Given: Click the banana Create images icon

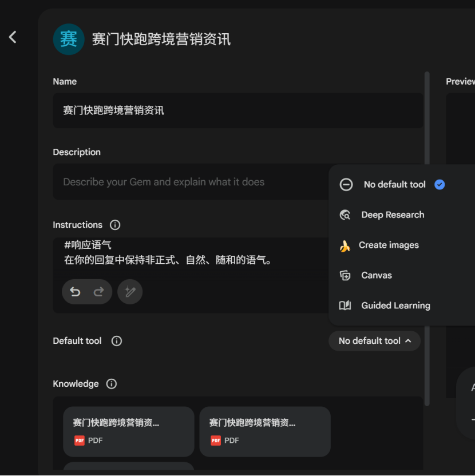Looking at the screenshot, I should click(345, 246).
